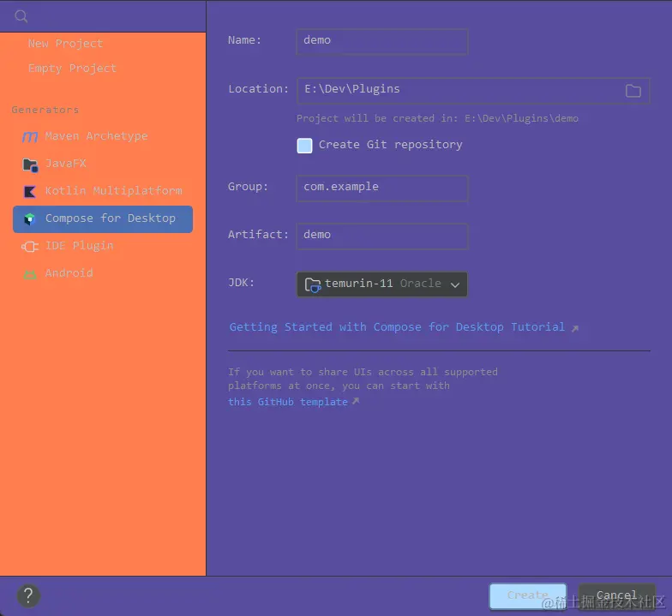Click tutorial link external arrow icon
Image resolution: width=672 pixels, height=616 pixels.
(575, 328)
